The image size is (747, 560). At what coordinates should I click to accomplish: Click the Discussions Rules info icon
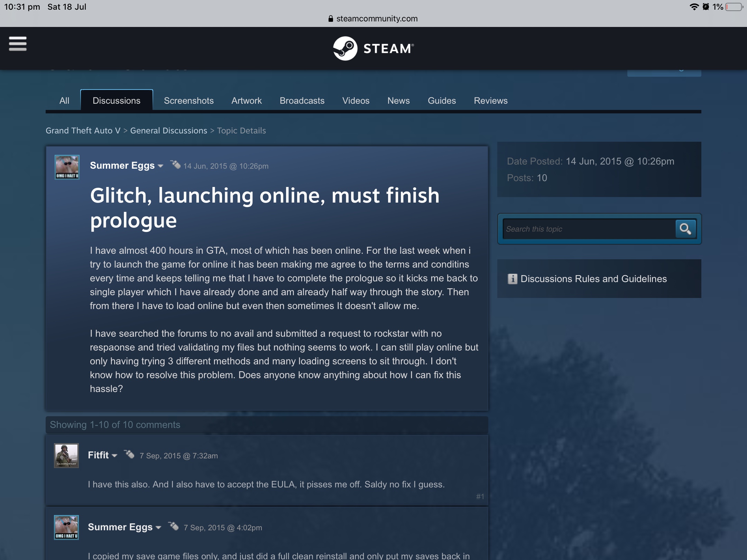(x=512, y=279)
